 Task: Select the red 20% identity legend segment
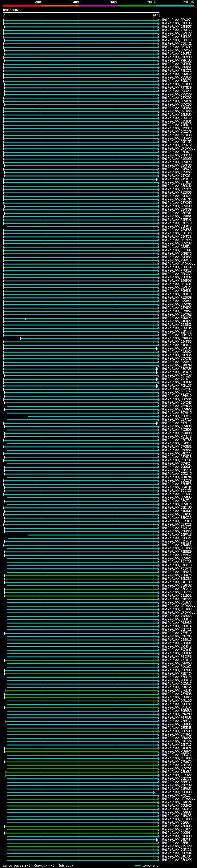point(22,6)
